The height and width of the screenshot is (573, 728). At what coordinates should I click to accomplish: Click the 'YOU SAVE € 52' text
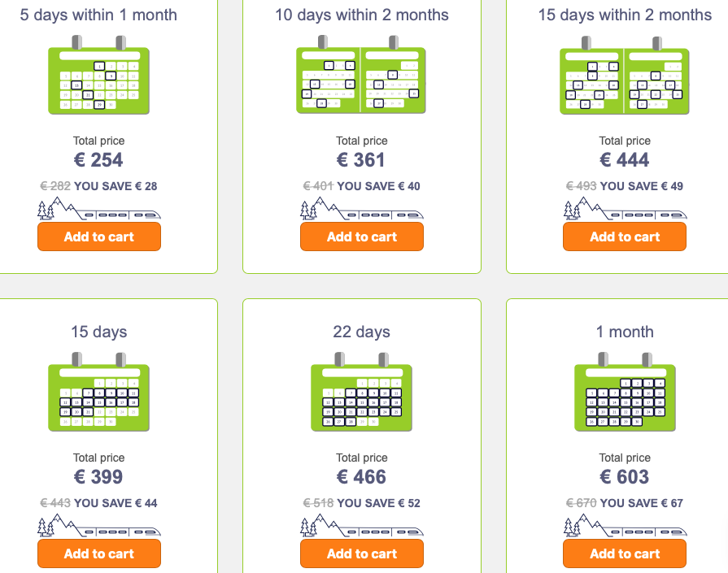point(378,503)
